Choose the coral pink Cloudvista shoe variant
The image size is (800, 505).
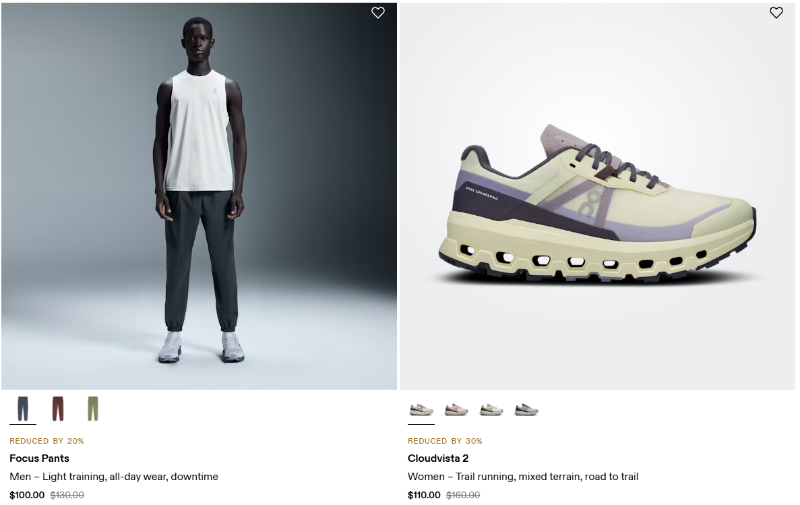coord(456,409)
